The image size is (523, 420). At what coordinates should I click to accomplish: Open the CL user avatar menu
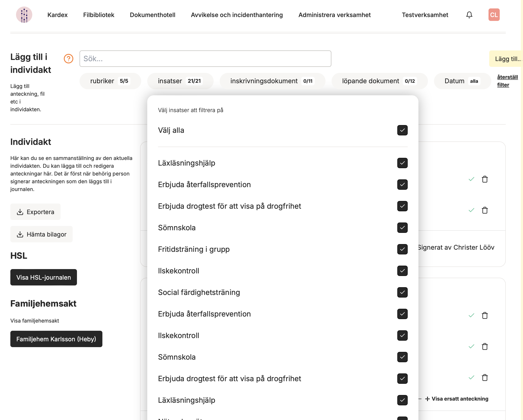(494, 15)
